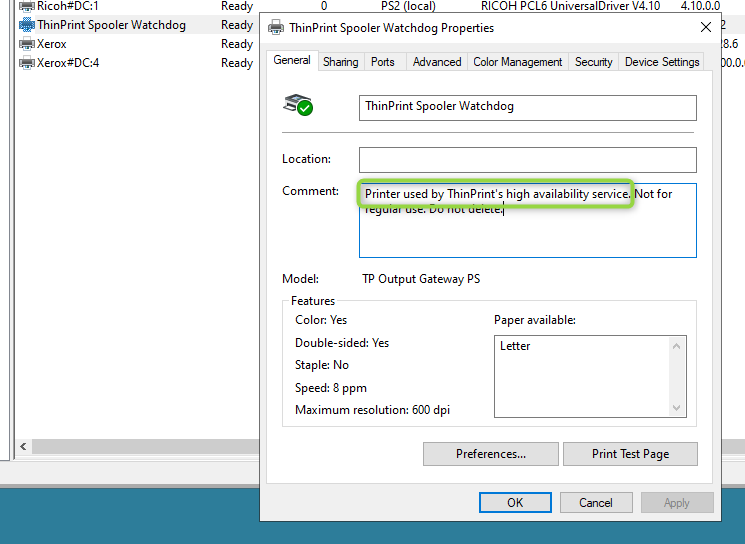Click the Apply button
Screen dimensions: 745x544
point(677,503)
